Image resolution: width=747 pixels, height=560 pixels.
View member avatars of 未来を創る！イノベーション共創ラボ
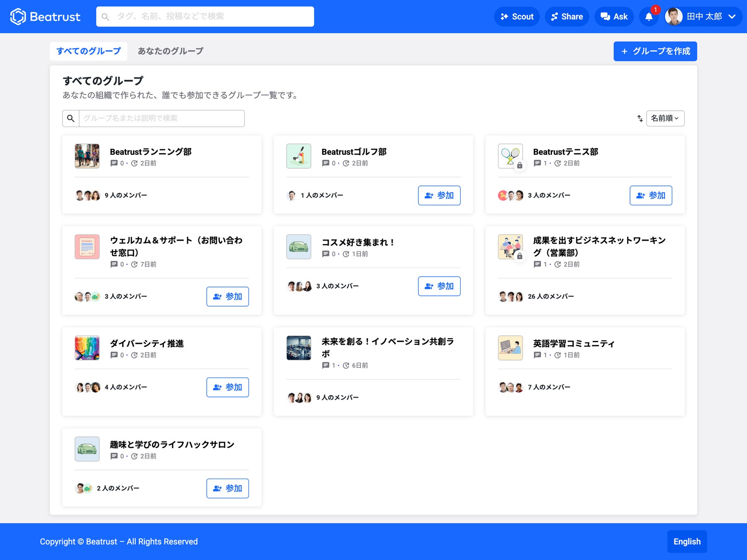click(299, 398)
